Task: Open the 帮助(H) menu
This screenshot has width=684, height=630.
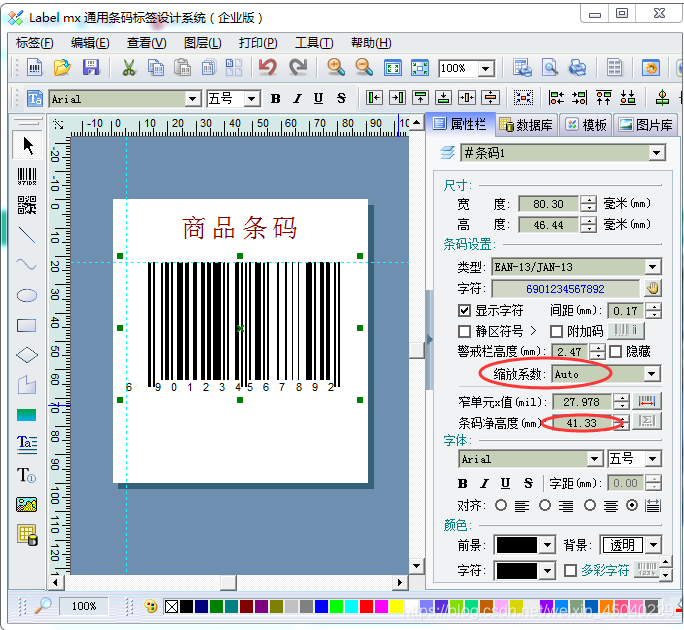Action: [x=371, y=43]
